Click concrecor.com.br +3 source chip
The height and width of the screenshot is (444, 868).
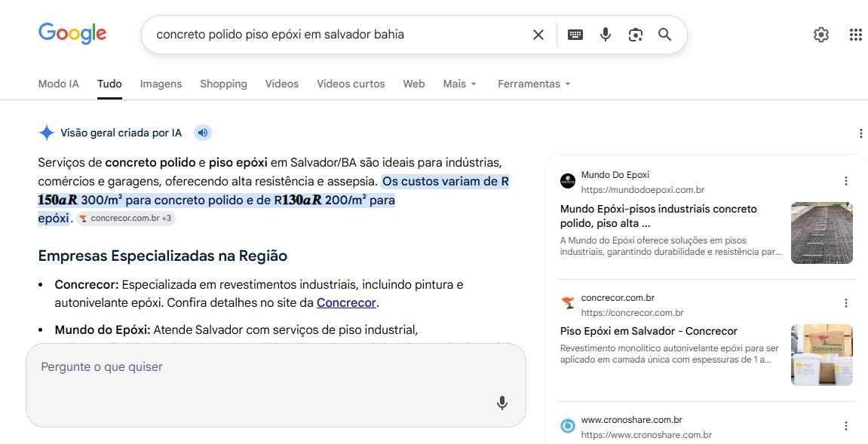126,218
